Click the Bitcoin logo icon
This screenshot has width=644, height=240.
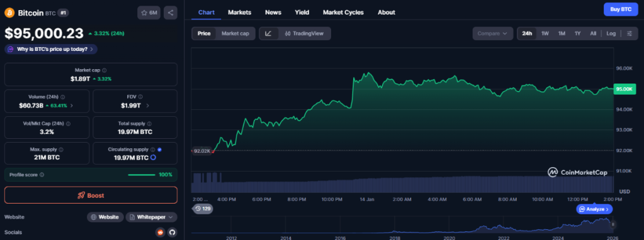[9, 13]
